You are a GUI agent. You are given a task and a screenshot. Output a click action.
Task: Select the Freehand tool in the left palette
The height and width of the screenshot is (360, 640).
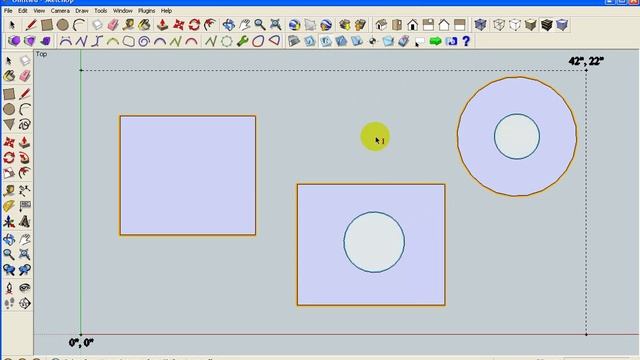tap(24, 124)
